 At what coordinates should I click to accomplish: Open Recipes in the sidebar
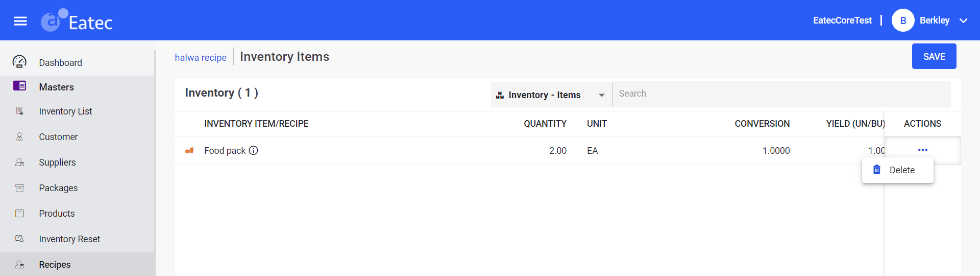[55, 265]
